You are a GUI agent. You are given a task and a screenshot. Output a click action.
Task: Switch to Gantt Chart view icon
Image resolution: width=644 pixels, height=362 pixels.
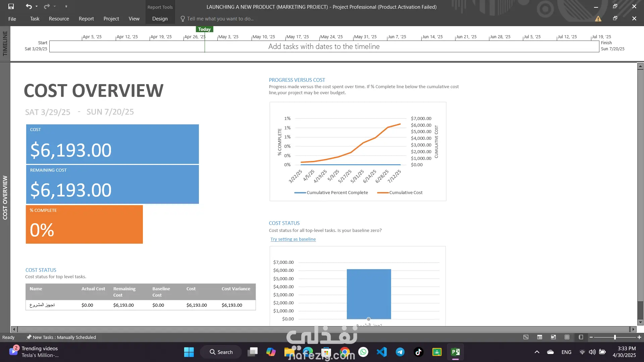526,337
